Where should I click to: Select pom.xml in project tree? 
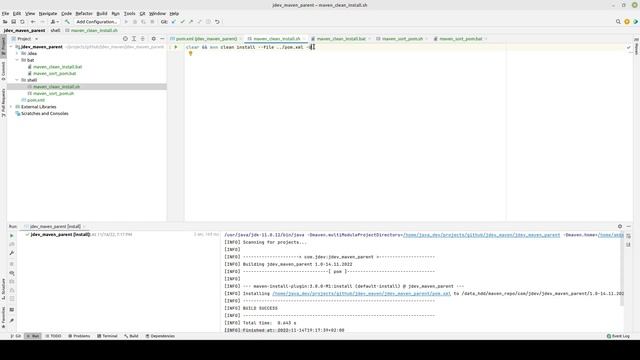pyautogui.click(x=36, y=100)
